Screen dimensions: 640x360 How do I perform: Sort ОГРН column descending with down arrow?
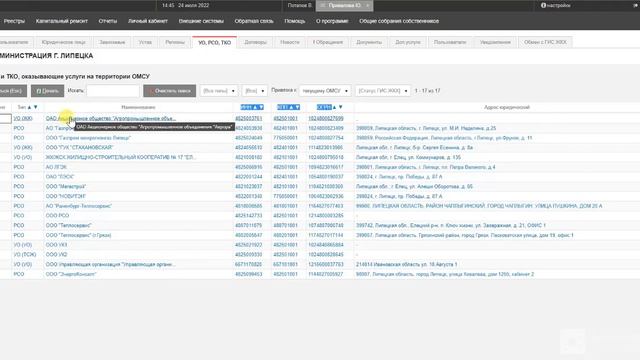340,107
